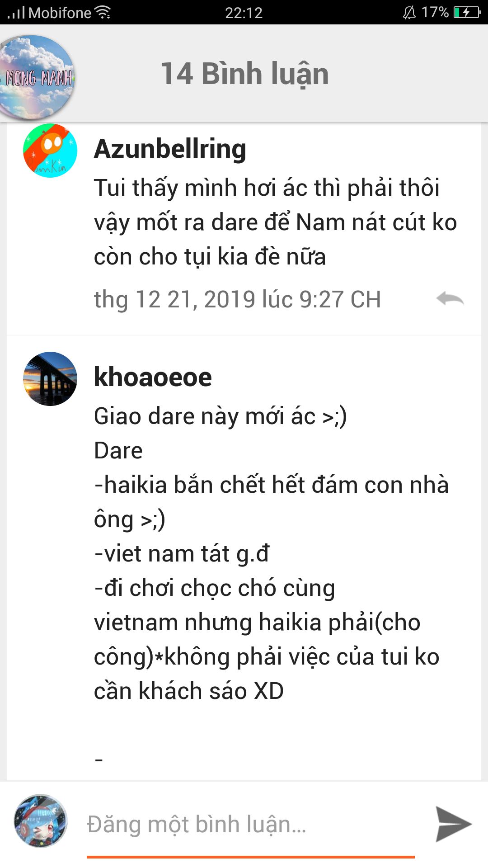Screen dimensions: 488x868
Task: Tap the muted notification bell status icon
Action: tap(409, 12)
